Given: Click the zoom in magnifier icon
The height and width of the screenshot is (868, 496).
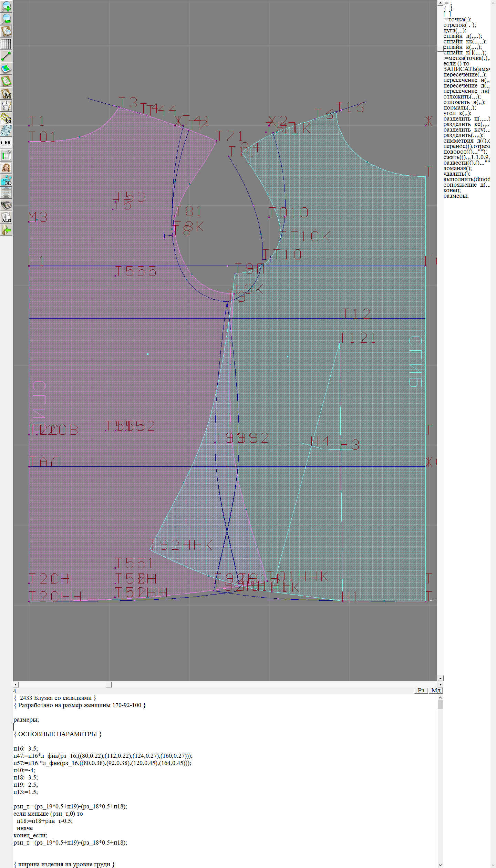Looking at the screenshot, I should pos(6,6).
